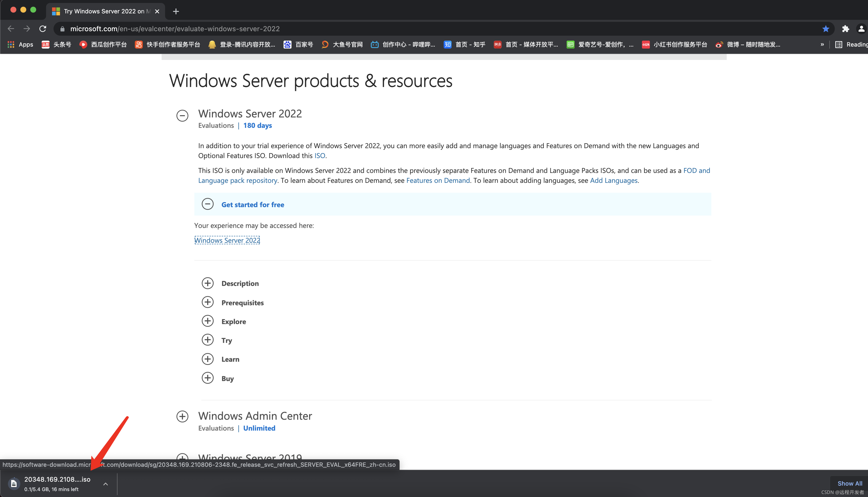This screenshot has width=868, height=497.
Task: Open the Extensions puzzle icon
Action: click(x=845, y=29)
